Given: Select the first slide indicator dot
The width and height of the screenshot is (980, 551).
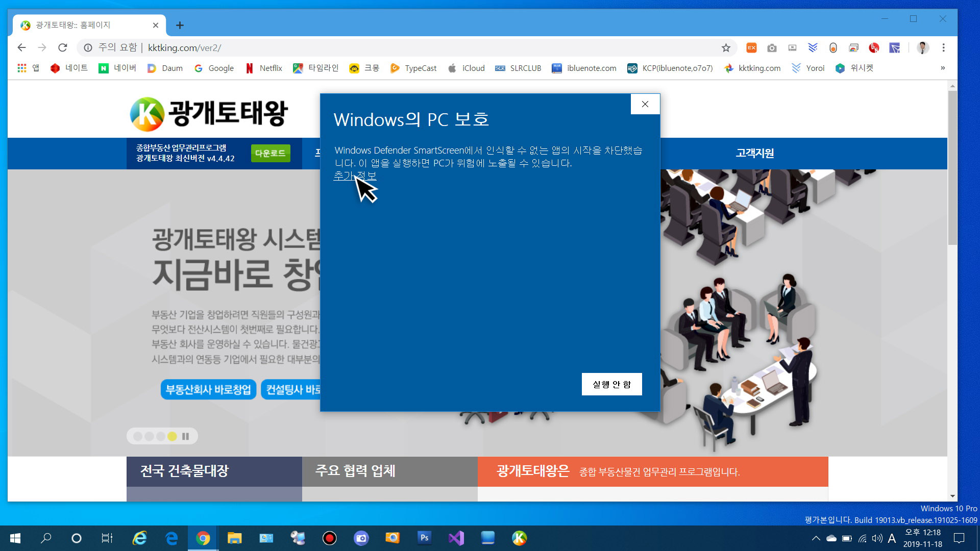Looking at the screenshot, I should (138, 436).
